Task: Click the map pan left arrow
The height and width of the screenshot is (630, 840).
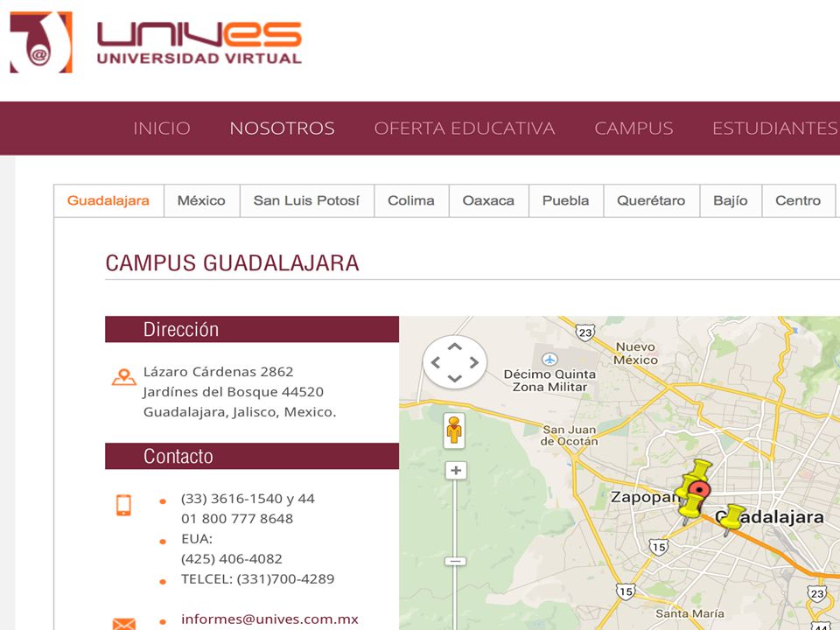Action: click(436, 362)
